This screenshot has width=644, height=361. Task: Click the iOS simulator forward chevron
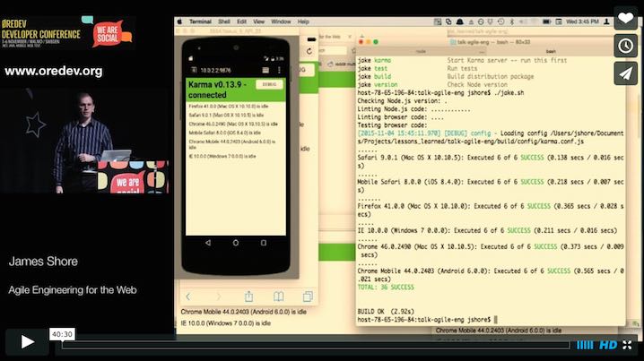219,297
